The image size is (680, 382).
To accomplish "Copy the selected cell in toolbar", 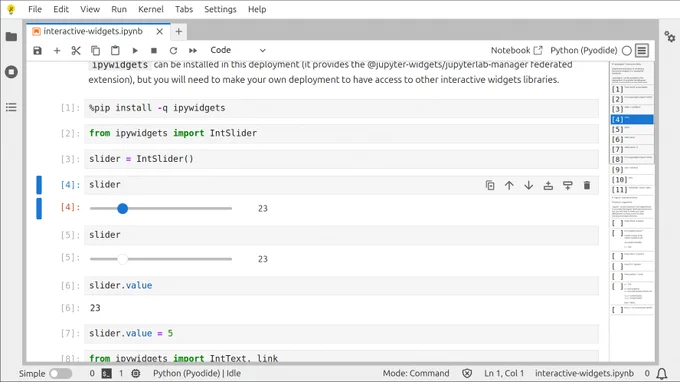I will click(x=95, y=51).
